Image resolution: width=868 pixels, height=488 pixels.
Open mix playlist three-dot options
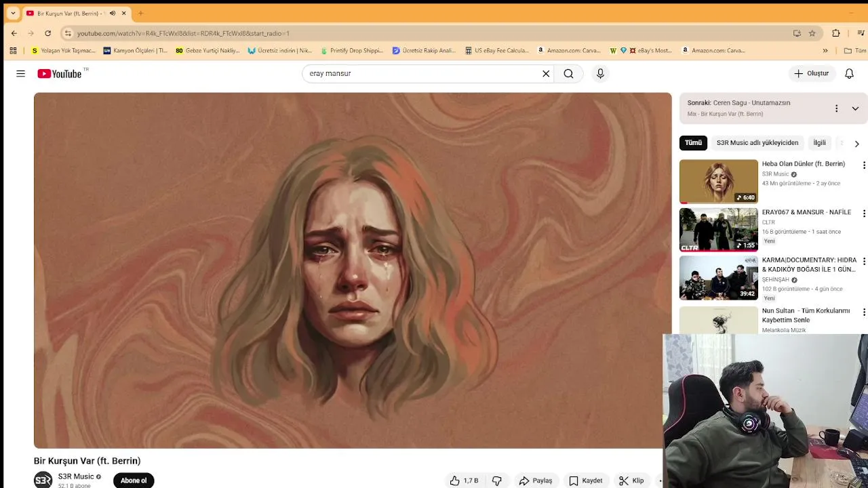[836, 108]
